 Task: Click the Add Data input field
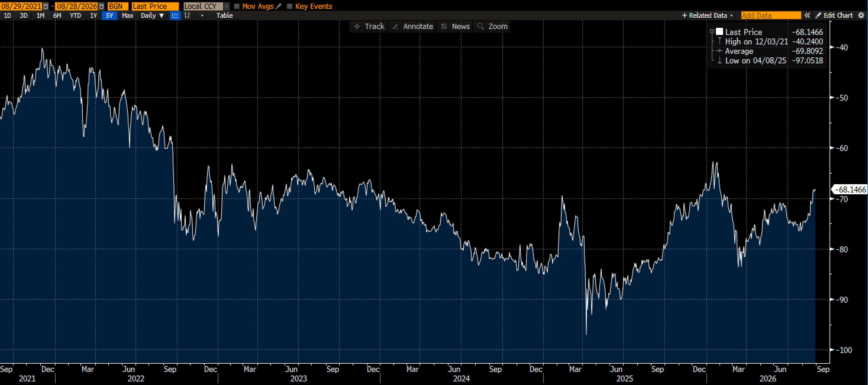pyautogui.click(x=771, y=15)
